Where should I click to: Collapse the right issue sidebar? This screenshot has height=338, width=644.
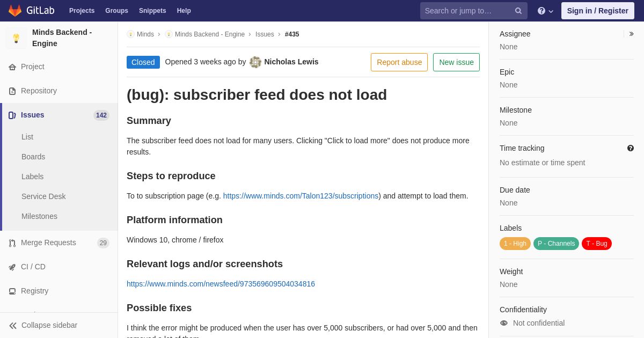click(631, 34)
